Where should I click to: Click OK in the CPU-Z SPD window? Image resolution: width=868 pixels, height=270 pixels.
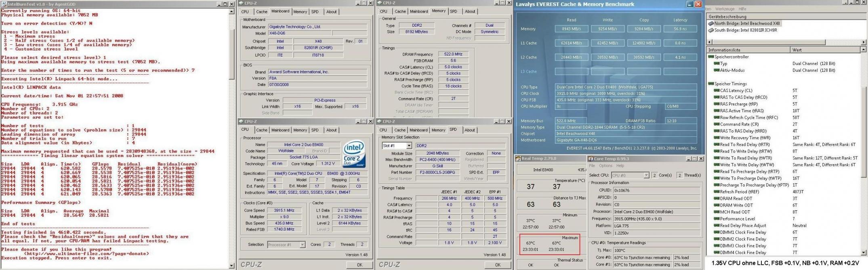click(498, 265)
